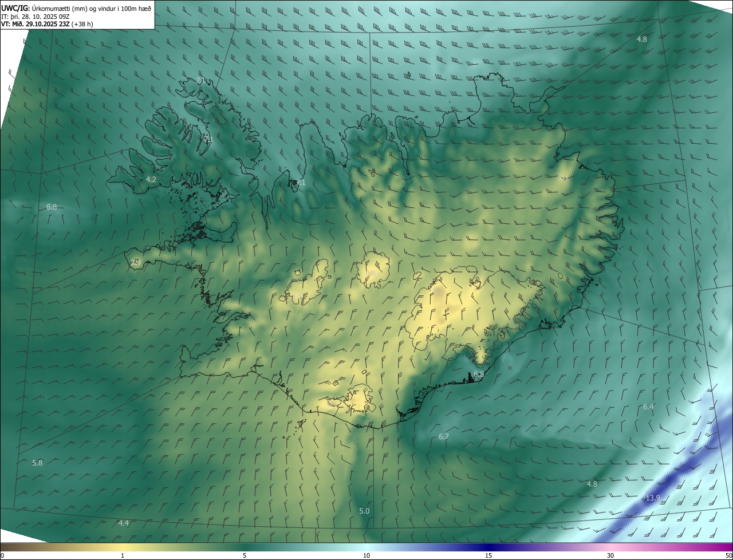Click the 4.2 value in the Westfjords
This screenshot has height=560, width=733.
(x=151, y=179)
